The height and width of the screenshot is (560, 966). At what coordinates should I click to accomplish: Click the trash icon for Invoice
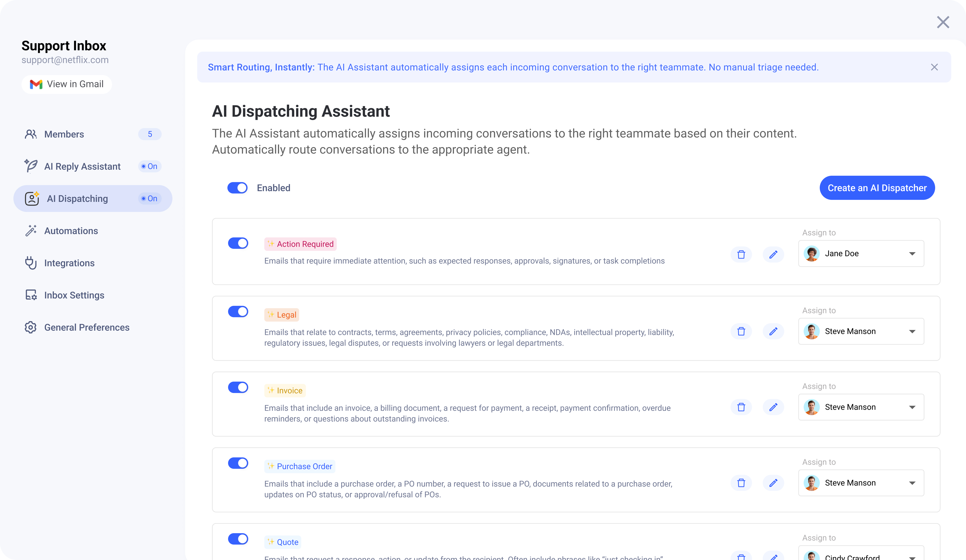pyautogui.click(x=741, y=407)
